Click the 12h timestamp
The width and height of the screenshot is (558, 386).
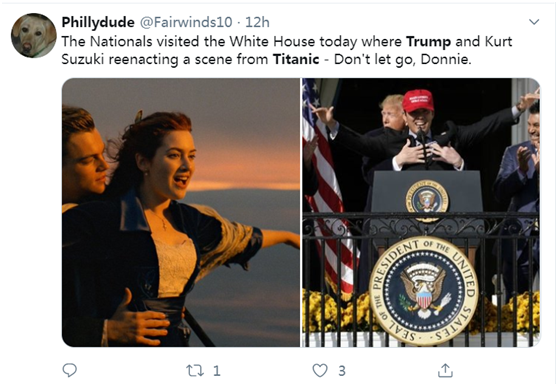[x=257, y=22]
